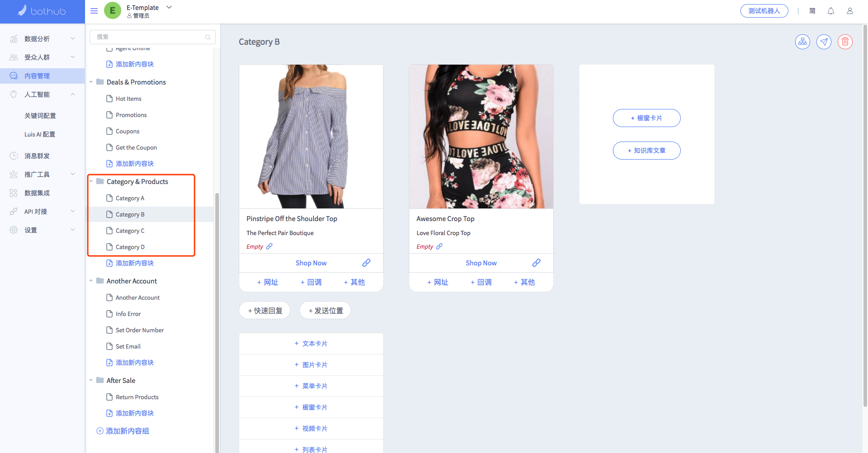
Task: Add 网址 button to Pinstripe card
Action: pyautogui.click(x=267, y=282)
